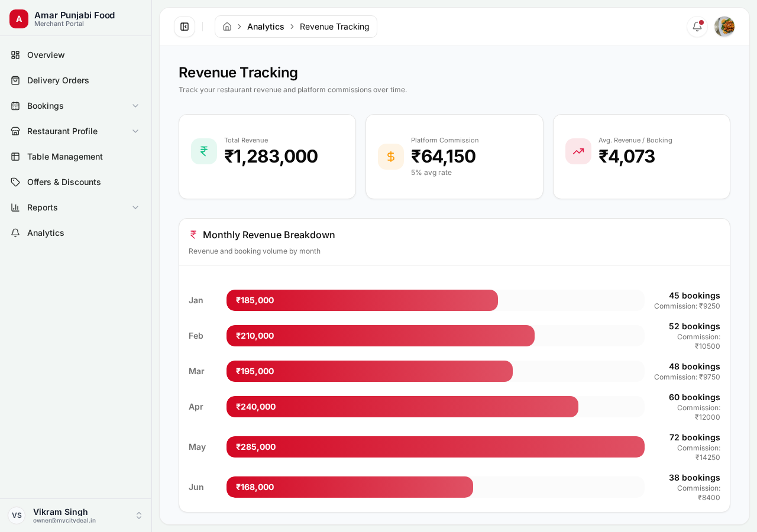
Task: Click the VS initials avatar
Action: pos(17,515)
